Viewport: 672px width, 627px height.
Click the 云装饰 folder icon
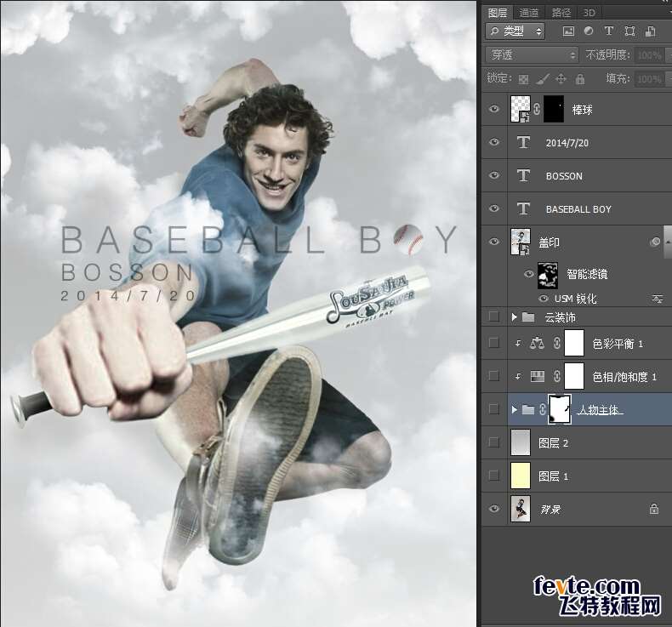528,317
